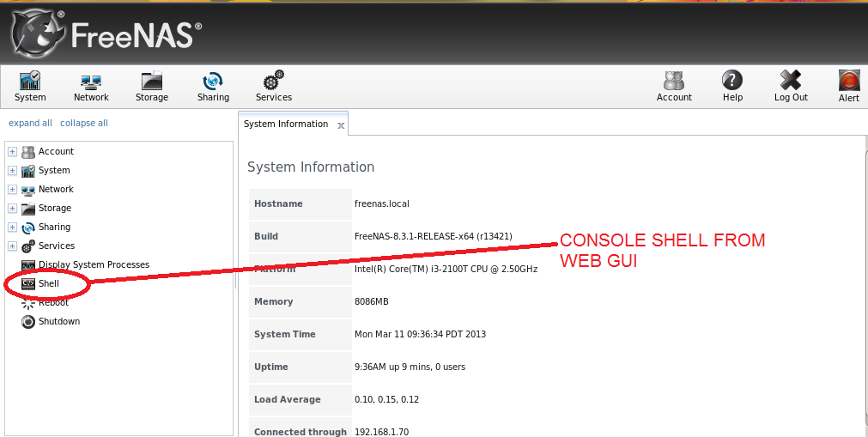Select the System tree label
Viewport: 868px width, 437px height.
[x=54, y=170]
